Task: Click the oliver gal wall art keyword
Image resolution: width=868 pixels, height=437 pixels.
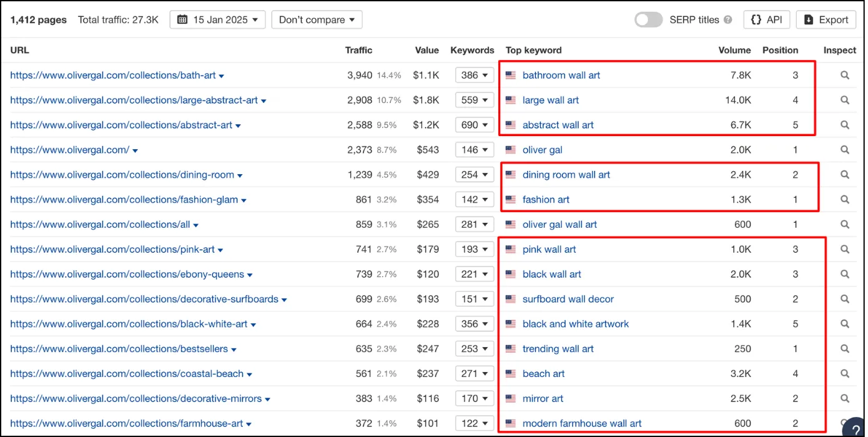Action: click(560, 224)
